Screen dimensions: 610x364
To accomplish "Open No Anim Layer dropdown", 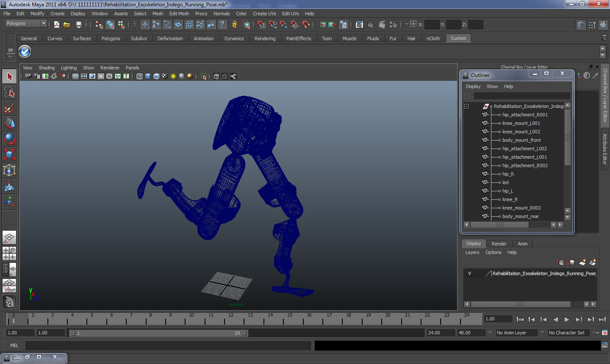I will [x=516, y=333].
